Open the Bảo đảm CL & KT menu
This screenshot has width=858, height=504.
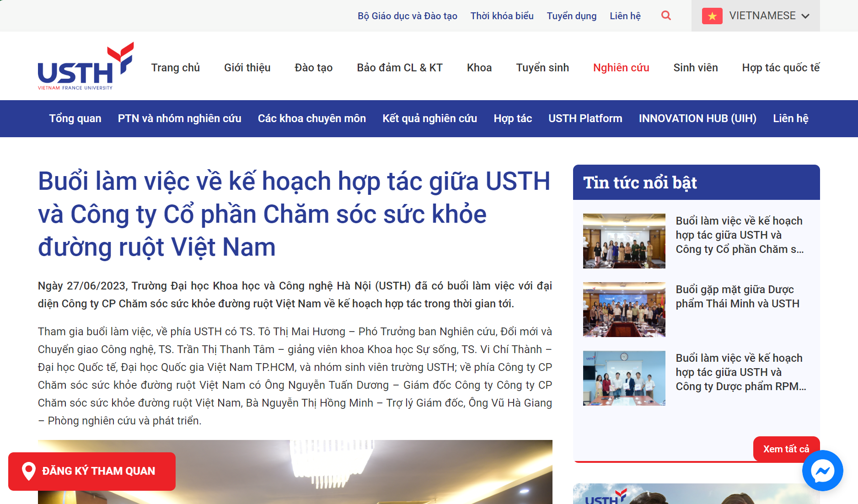point(400,68)
